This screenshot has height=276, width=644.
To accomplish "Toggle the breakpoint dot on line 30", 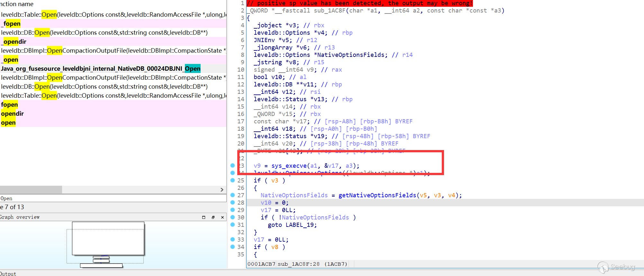I will click(232, 217).
